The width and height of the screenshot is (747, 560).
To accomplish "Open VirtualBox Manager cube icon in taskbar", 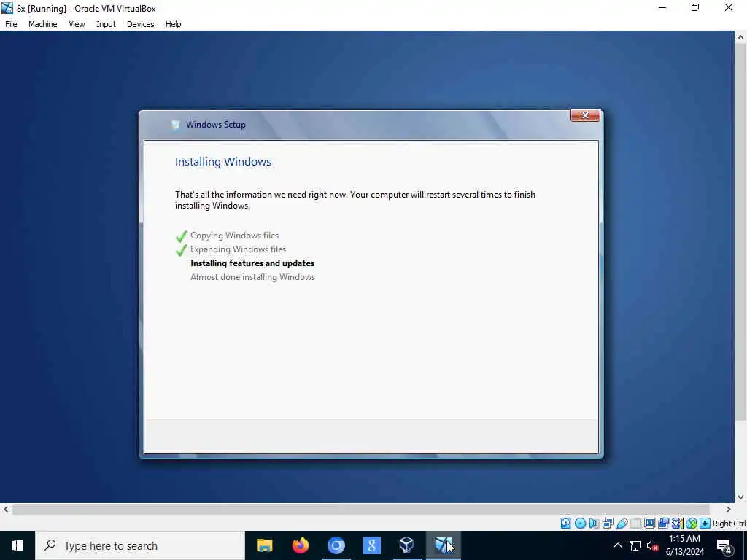I will click(407, 545).
